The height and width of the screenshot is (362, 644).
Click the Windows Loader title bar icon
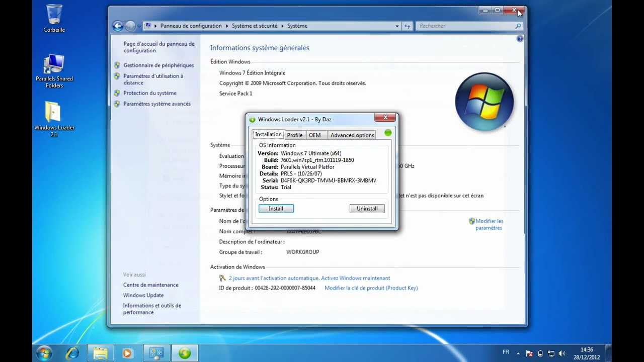pyautogui.click(x=252, y=120)
